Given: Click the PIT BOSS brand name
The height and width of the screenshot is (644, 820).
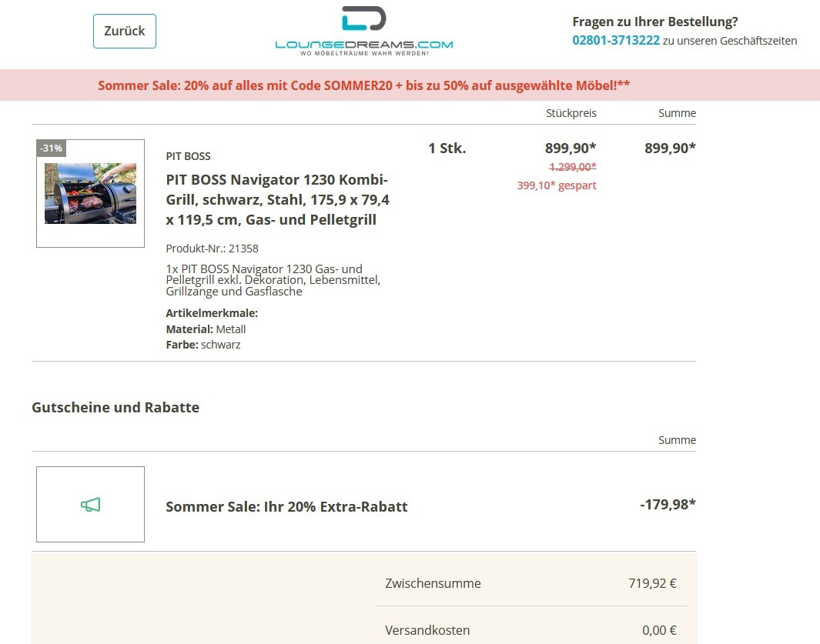Looking at the screenshot, I should pos(189,156).
